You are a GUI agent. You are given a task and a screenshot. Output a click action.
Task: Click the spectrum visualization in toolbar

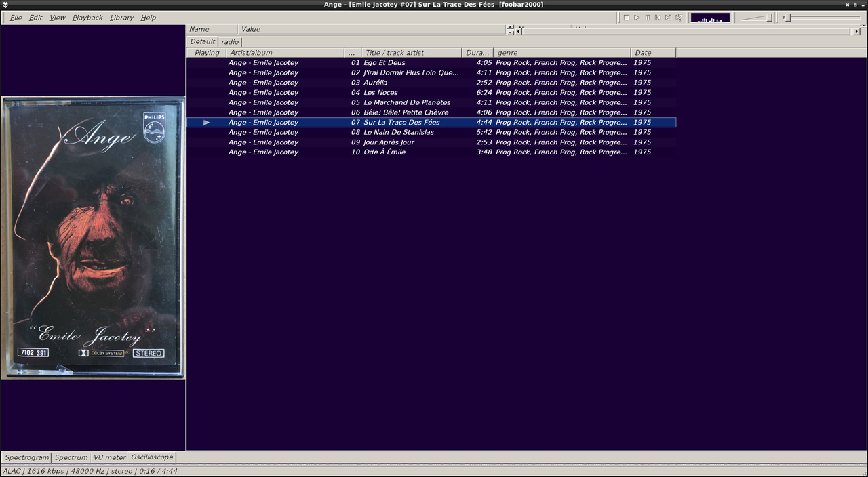click(710, 18)
